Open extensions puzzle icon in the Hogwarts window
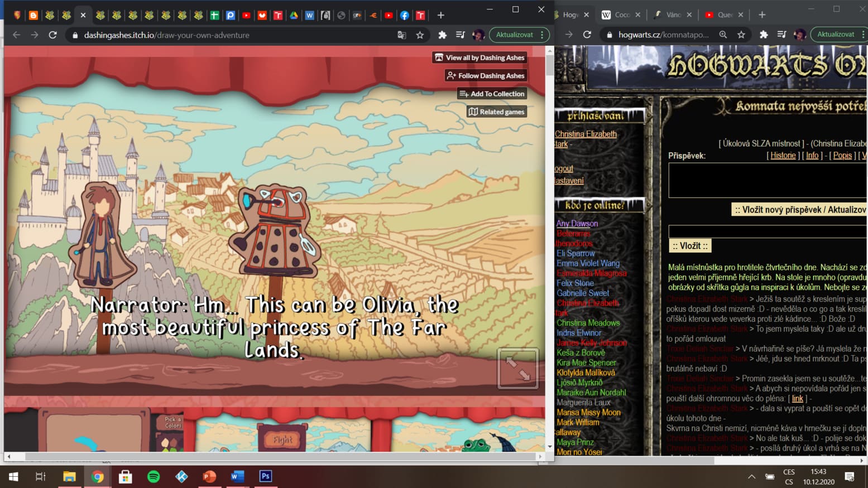868x488 pixels. tap(764, 35)
